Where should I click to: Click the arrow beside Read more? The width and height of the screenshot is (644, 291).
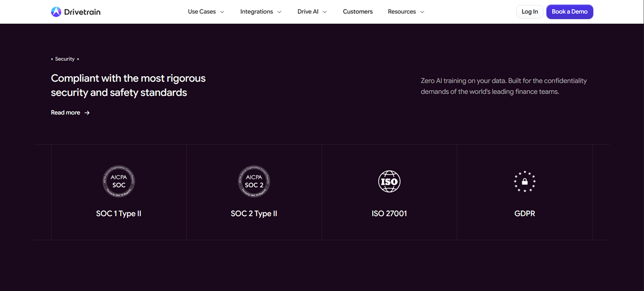(x=87, y=113)
